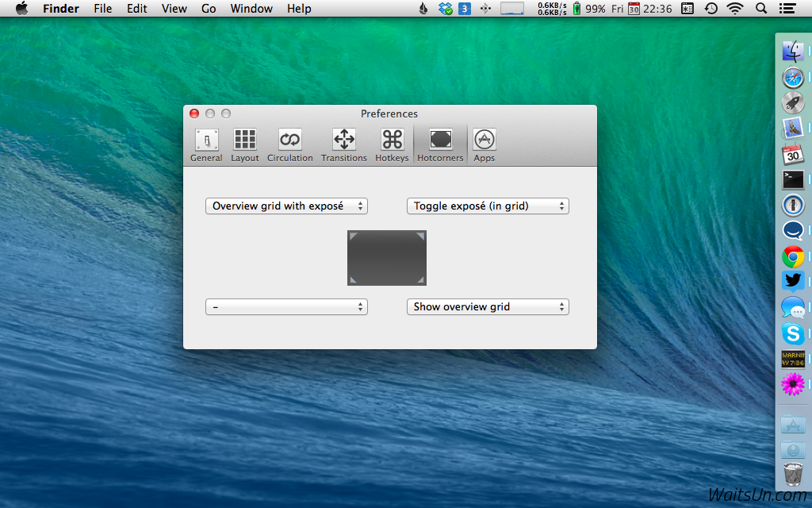The width and height of the screenshot is (812, 508).
Task: Open the Trash in the Dock
Action: click(x=792, y=474)
